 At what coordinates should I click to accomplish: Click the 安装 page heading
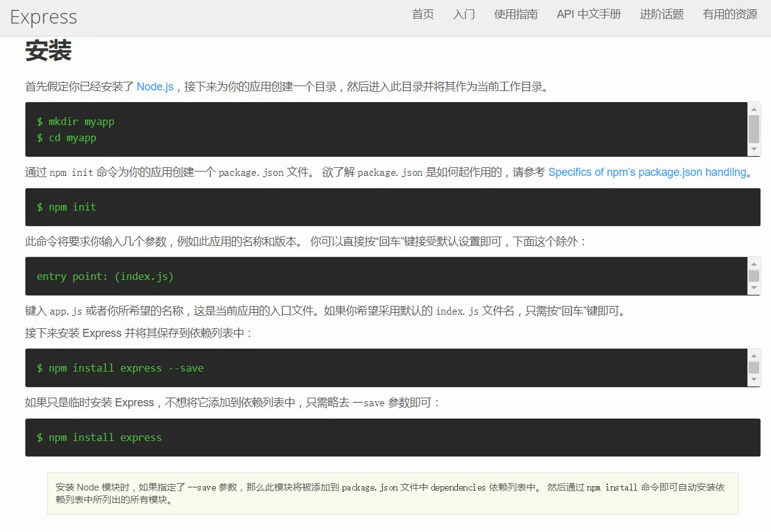(x=48, y=51)
